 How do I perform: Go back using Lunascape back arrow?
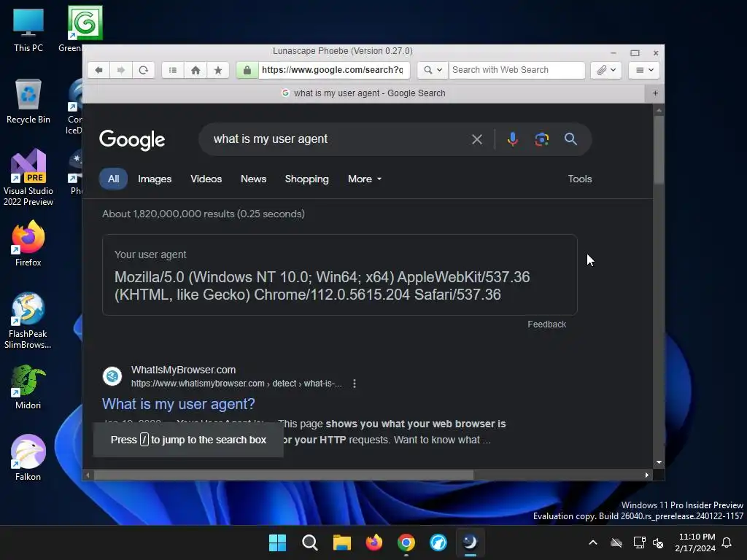98,70
